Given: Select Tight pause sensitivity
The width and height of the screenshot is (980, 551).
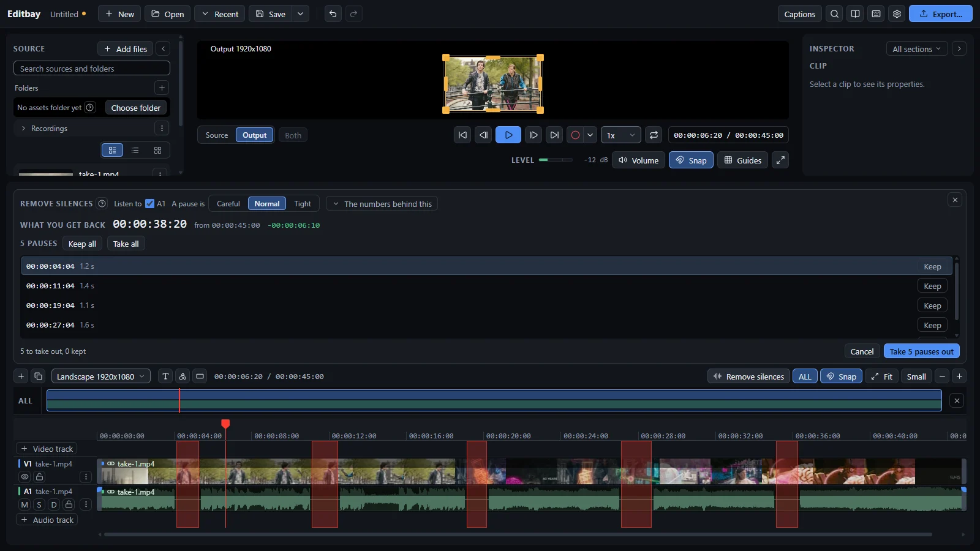Looking at the screenshot, I should 303,204.
